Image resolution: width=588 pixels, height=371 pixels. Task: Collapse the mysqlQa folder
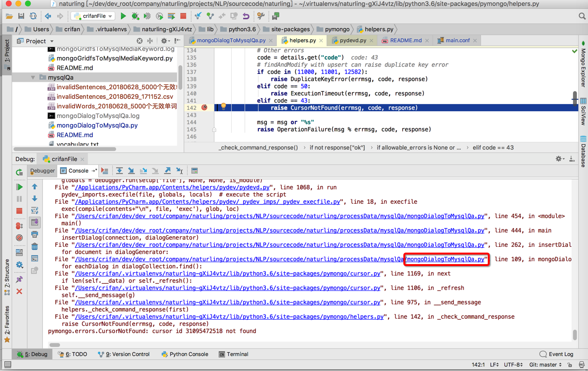coord(33,77)
